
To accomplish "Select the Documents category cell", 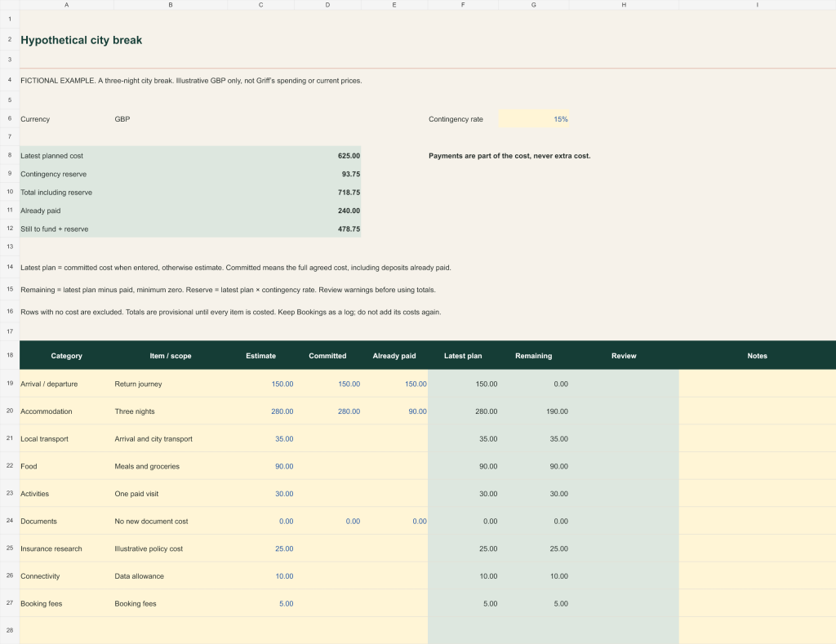I will coord(67,521).
